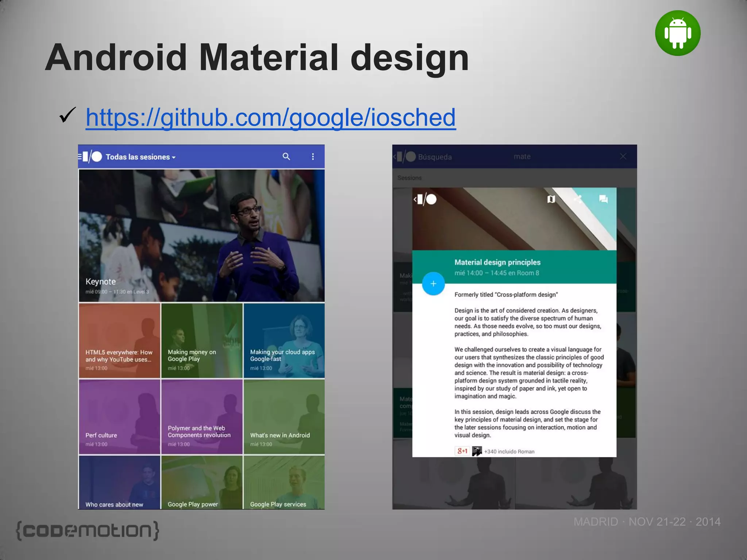This screenshot has width=747, height=560.
Task: Close the search with the X icon
Action: click(x=623, y=156)
